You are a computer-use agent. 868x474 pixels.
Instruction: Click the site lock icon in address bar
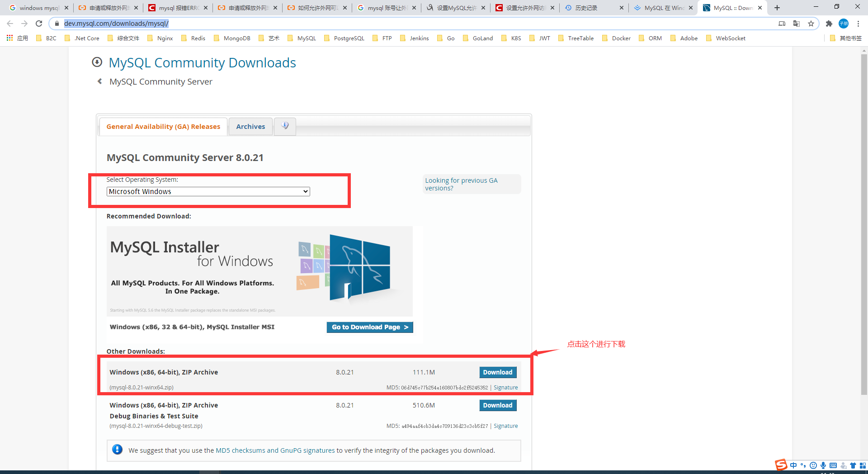pos(57,24)
